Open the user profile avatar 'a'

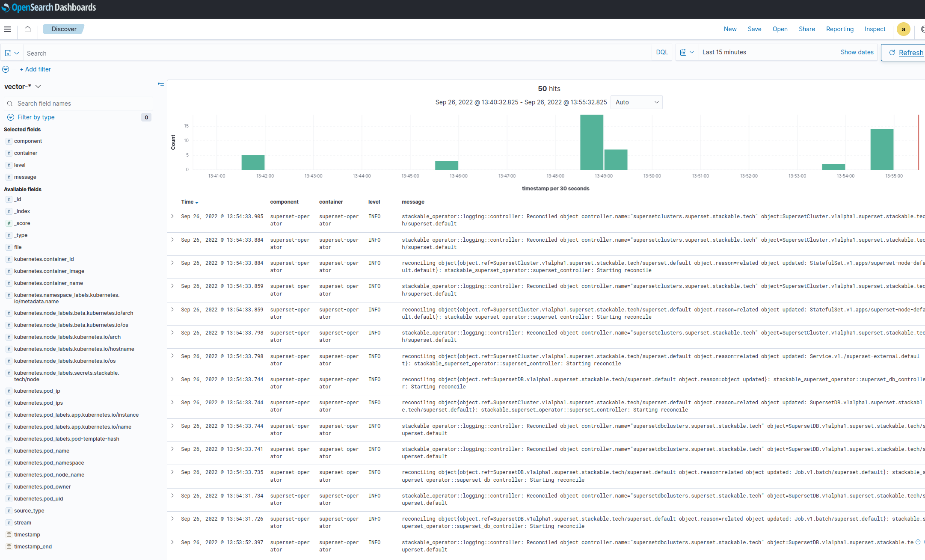[x=904, y=29]
